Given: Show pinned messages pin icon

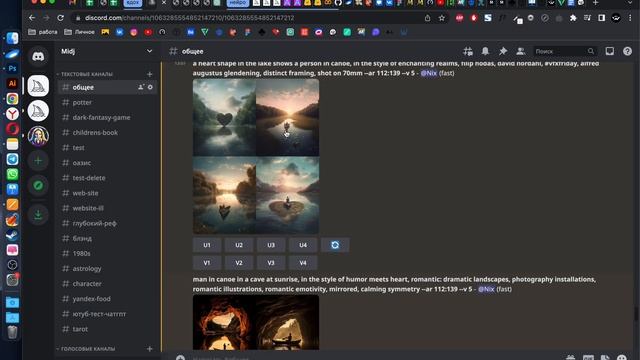Looking at the screenshot, I should click(x=503, y=51).
